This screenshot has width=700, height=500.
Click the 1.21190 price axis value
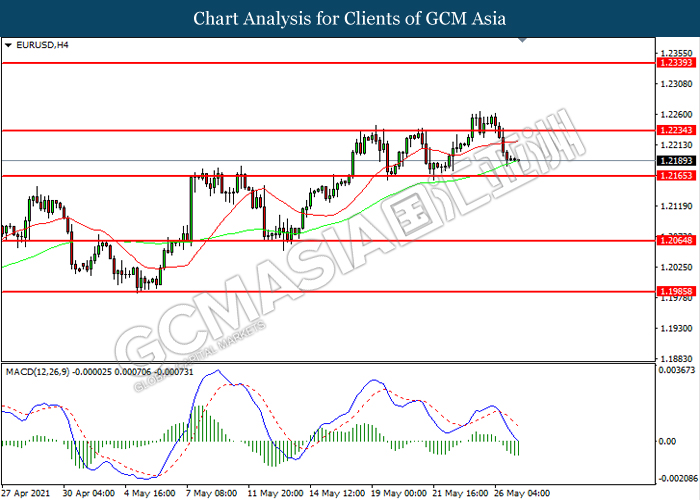(x=677, y=206)
